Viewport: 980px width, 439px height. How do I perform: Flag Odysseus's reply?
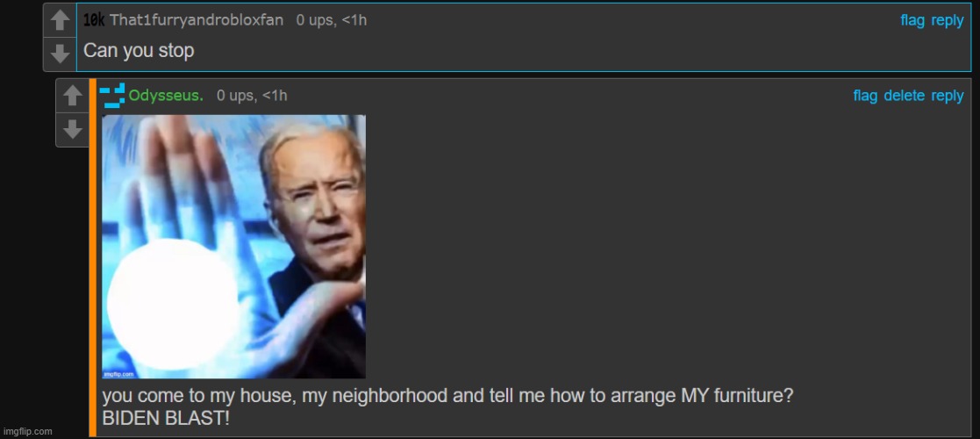(865, 96)
